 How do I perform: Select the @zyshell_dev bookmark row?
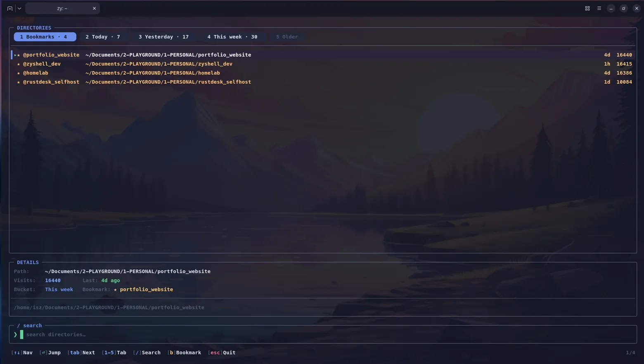(323, 64)
